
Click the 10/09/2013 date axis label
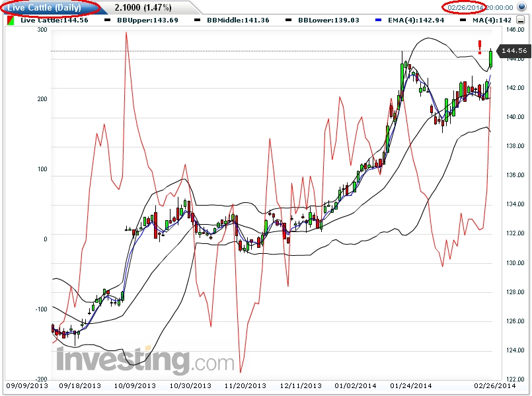[135, 386]
